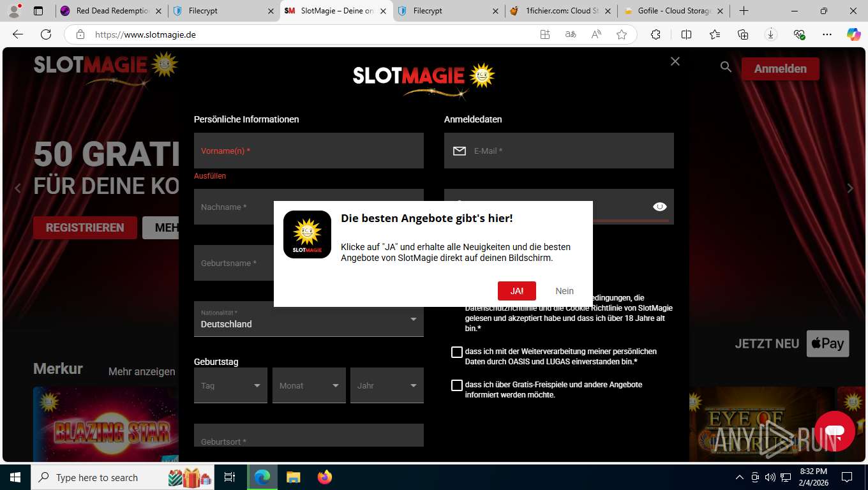
Task: Open the browser extensions icon
Action: point(655,34)
